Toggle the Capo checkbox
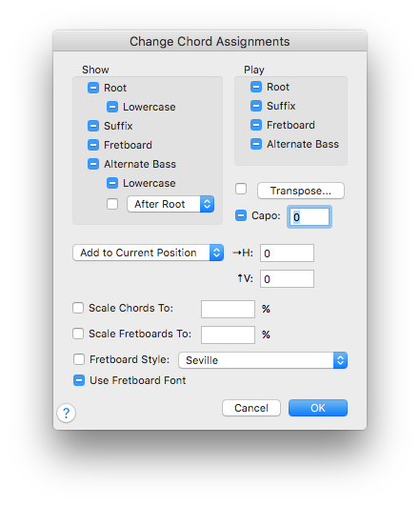This screenshot has height=506, width=420. coord(241,215)
